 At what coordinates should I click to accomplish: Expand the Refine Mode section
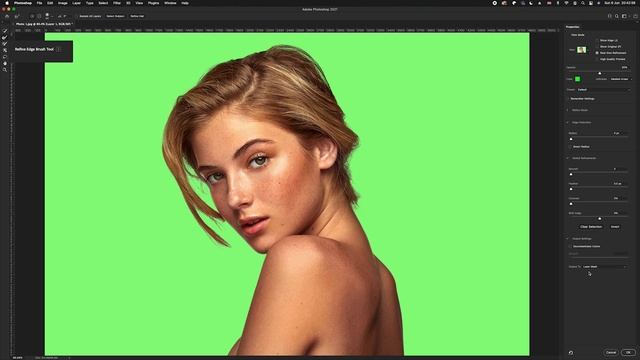click(x=568, y=110)
